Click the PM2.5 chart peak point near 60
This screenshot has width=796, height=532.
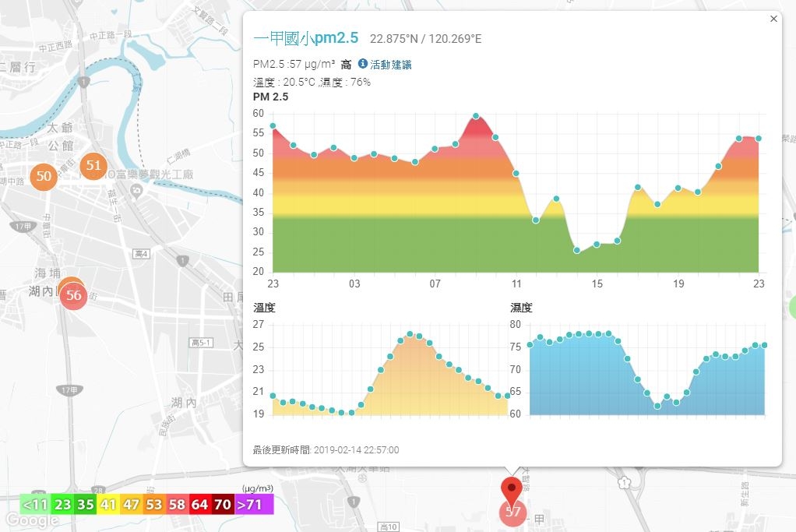click(x=476, y=116)
